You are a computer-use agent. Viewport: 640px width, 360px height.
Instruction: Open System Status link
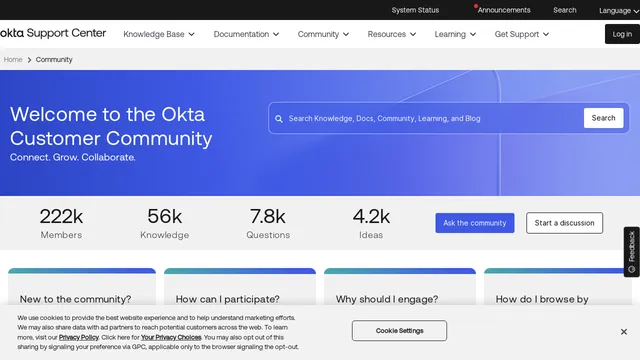coord(415,10)
